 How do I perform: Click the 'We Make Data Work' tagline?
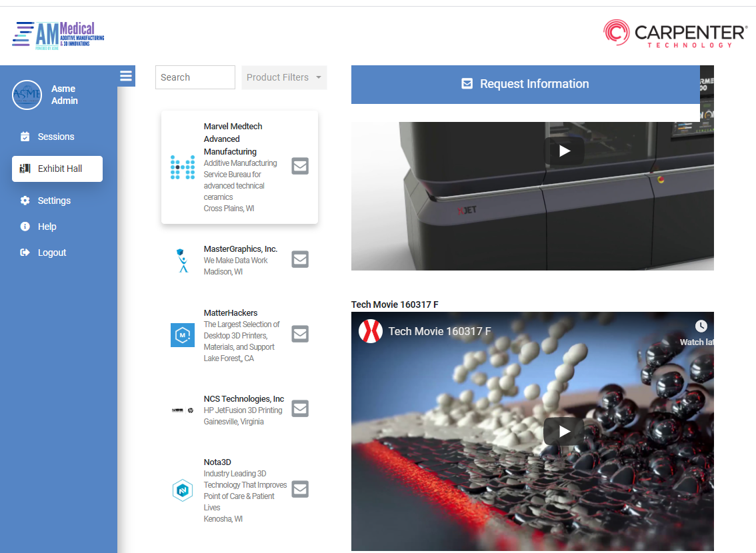[x=235, y=261]
